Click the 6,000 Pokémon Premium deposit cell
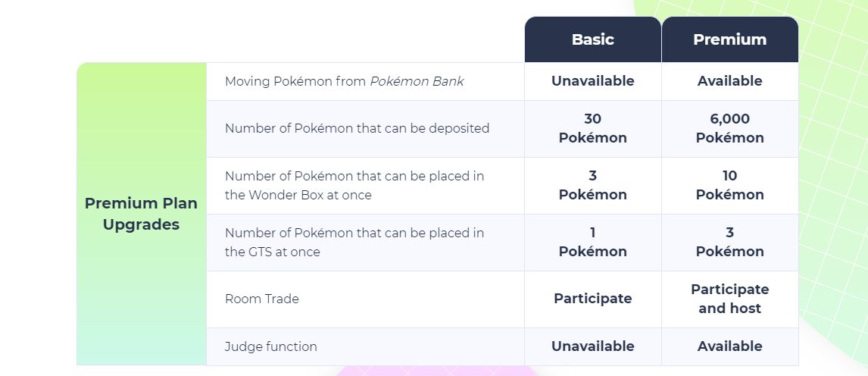This screenshot has height=376, width=868. [x=730, y=128]
